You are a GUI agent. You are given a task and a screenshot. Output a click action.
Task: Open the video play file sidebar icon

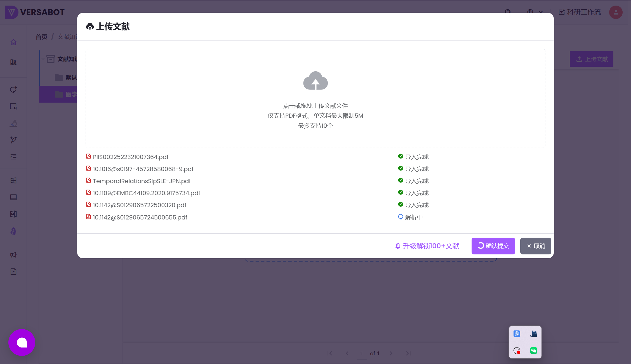[13, 271]
